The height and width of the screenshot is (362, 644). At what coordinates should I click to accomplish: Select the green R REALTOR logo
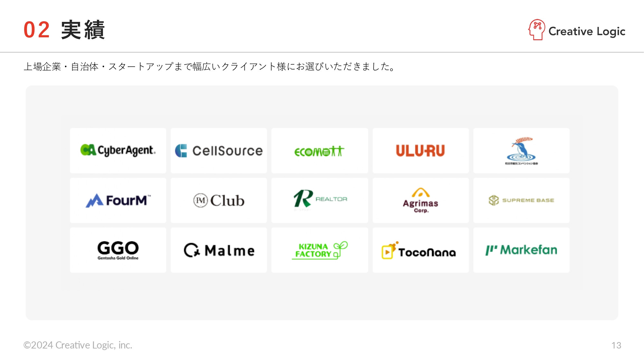pos(319,200)
